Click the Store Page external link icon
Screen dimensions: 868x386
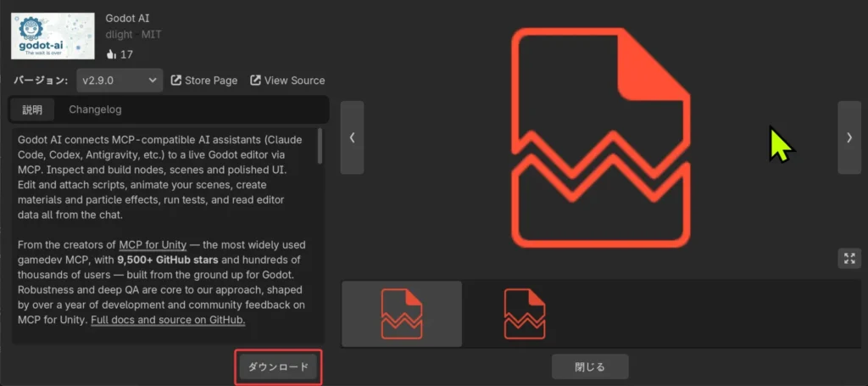[176, 81]
